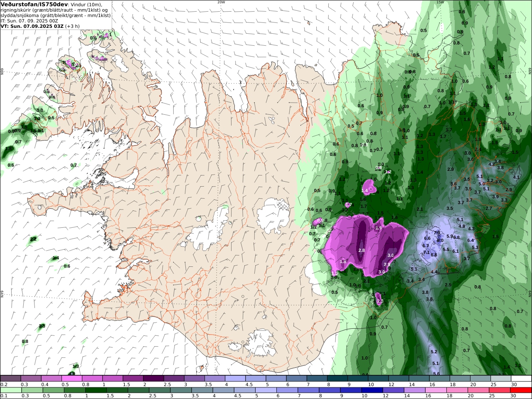The height and width of the screenshot is (399, 532).
Task: Click the 2.8 value inside the purple snow area
Action: [362, 250]
